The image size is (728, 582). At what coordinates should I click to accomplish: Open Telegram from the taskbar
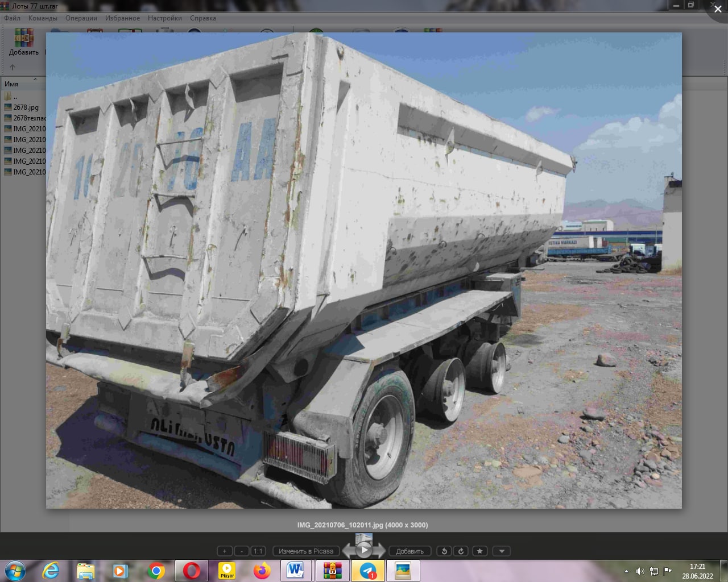(x=368, y=571)
